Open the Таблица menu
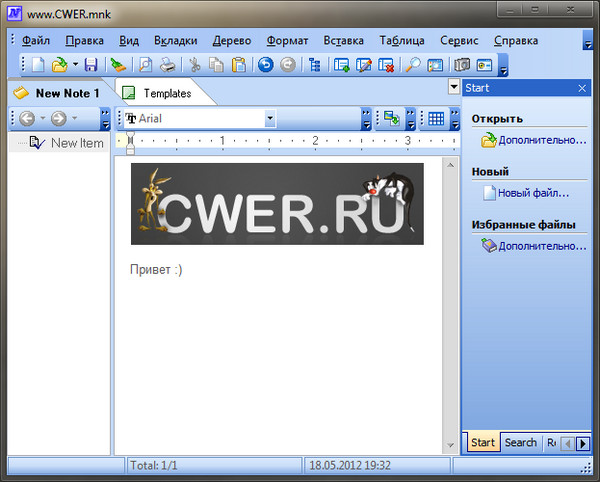Image resolution: width=600 pixels, height=482 pixels. (401, 41)
